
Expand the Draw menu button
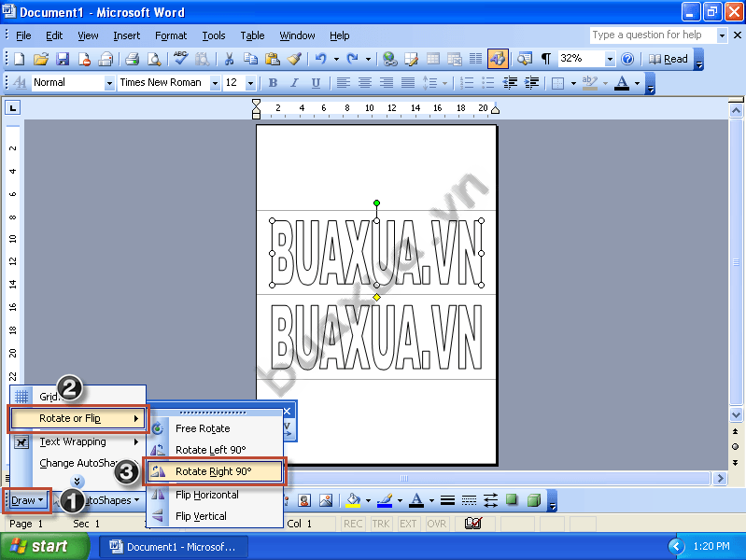click(x=27, y=500)
